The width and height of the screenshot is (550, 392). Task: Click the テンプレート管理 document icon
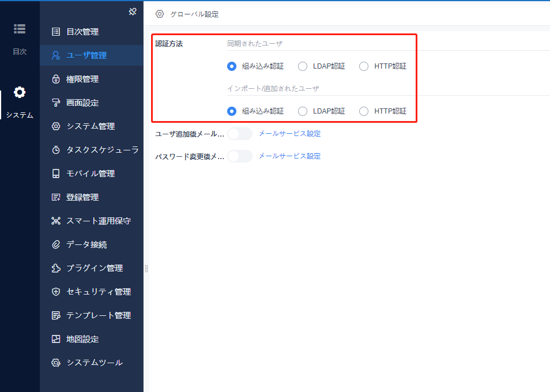pyautogui.click(x=56, y=315)
